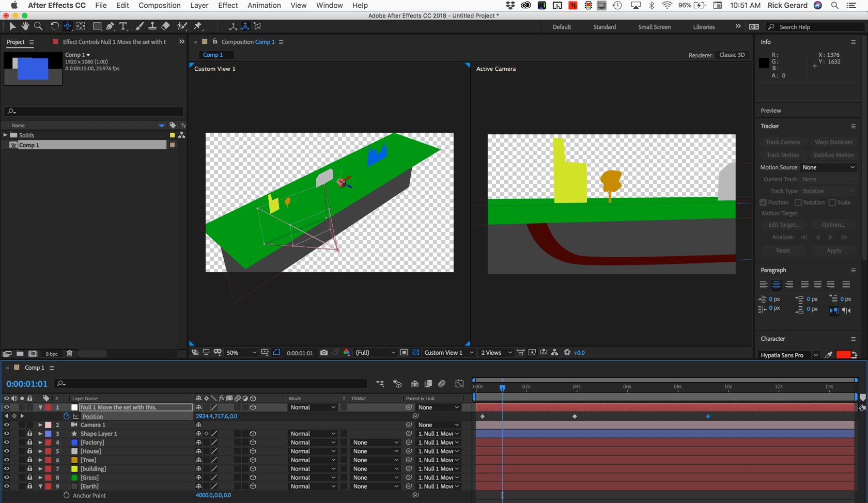Hide the Camera 1 layer
Screen dimensions: 868x503
tap(7, 425)
